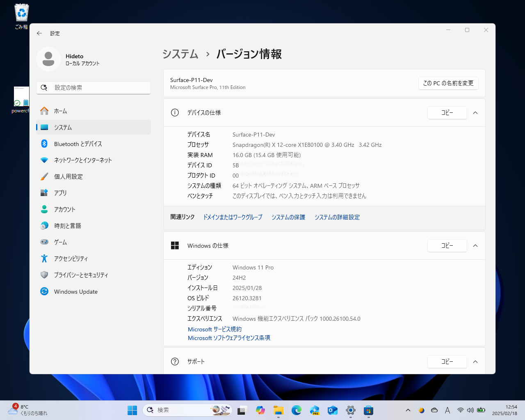Open ネットワークとインターネット settings
The width and height of the screenshot is (525, 420).
83,160
